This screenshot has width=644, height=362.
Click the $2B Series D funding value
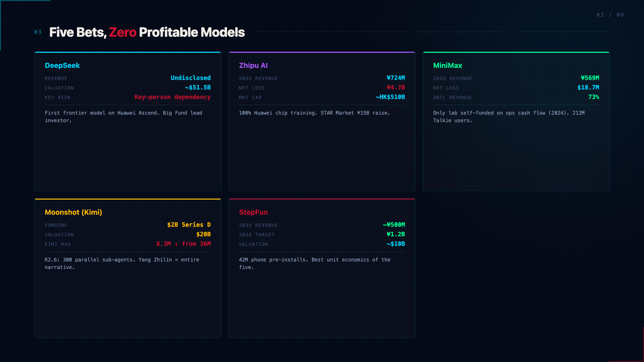(x=189, y=225)
